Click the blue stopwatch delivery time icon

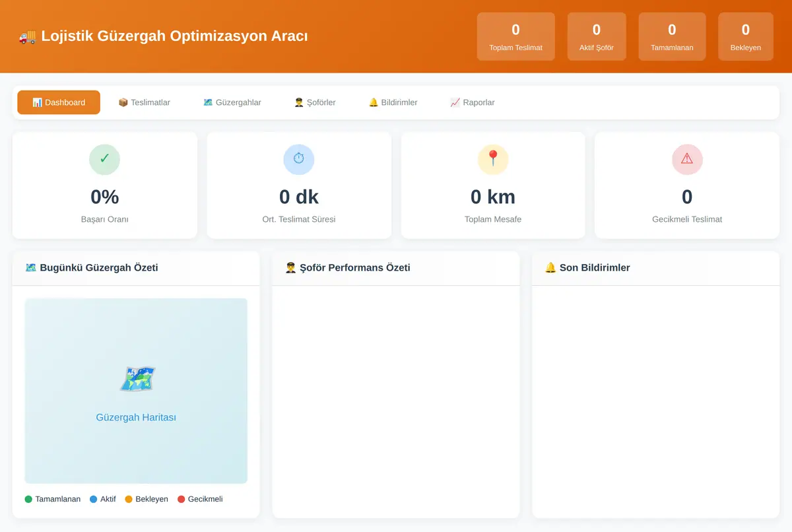coord(299,159)
